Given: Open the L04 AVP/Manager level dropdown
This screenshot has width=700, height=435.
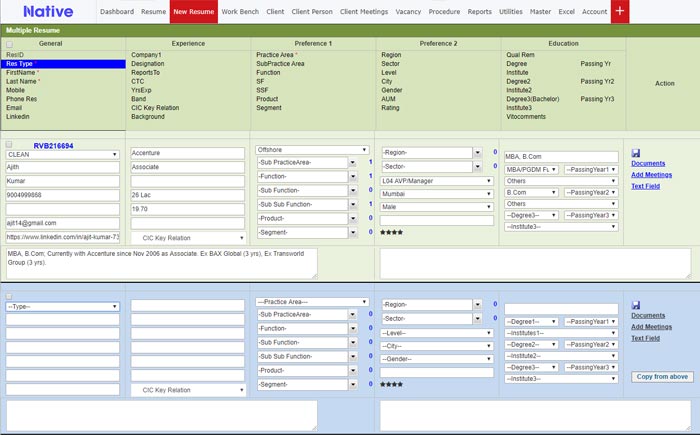Looking at the screenshot, I should point(437,181).
